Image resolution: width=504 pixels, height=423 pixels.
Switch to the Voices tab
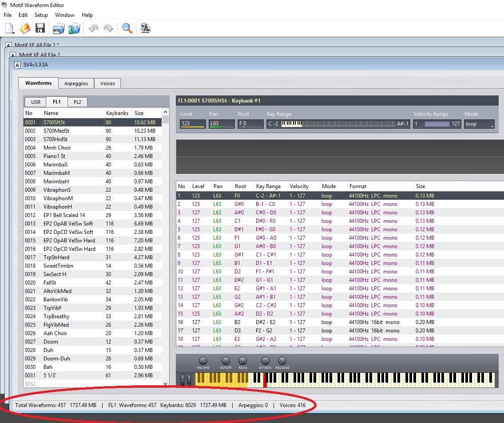[x=107, y=83]
